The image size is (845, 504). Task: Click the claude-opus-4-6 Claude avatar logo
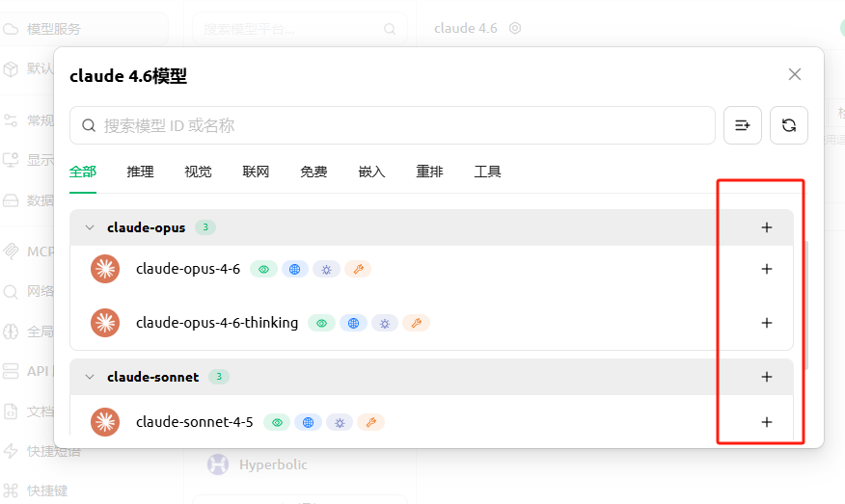[105, 269]
